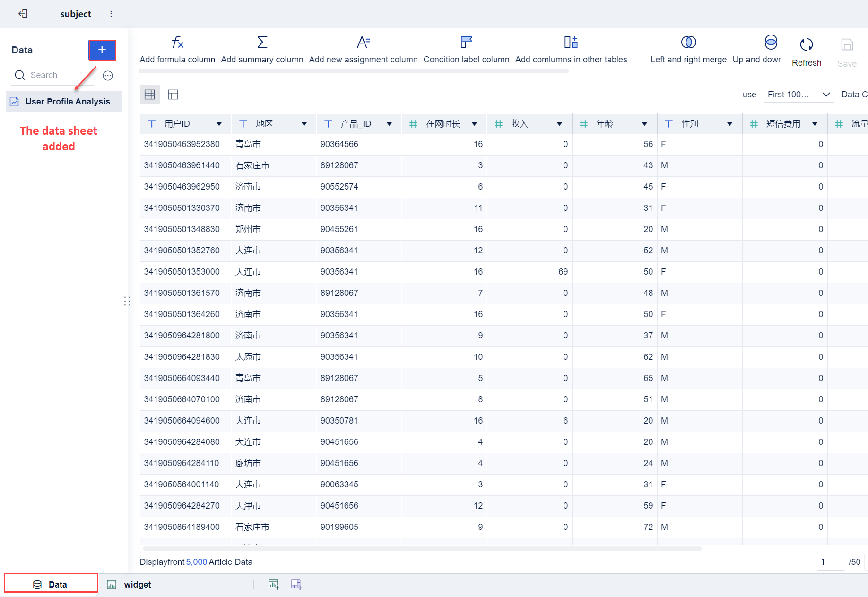The height and width of the screenshot is (597, 868).
Task: Click the Refresh icon
Action: click(x=807, y=49)
